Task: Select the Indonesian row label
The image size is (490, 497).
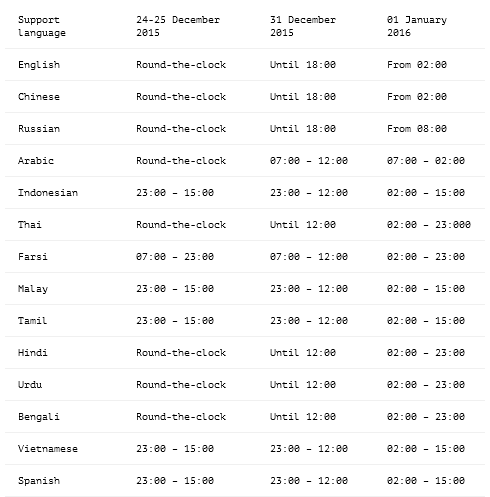Action: coord(48,193)
